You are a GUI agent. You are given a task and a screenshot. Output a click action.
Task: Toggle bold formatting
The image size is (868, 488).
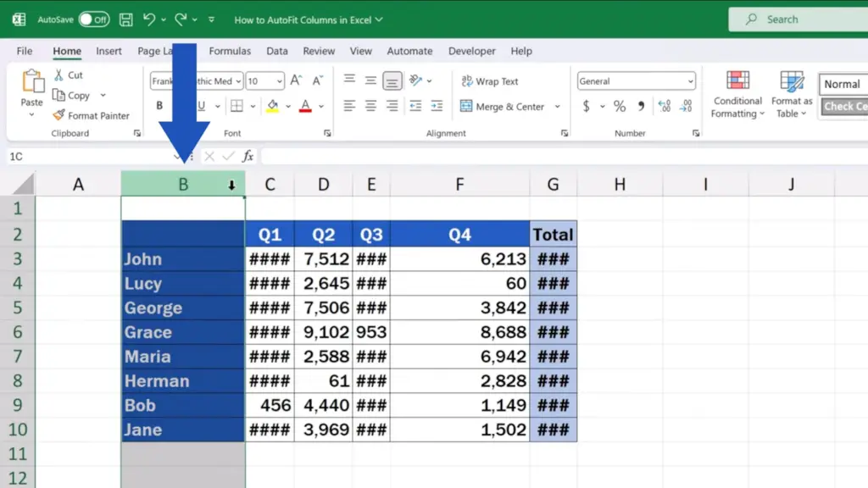click(159, 103)
